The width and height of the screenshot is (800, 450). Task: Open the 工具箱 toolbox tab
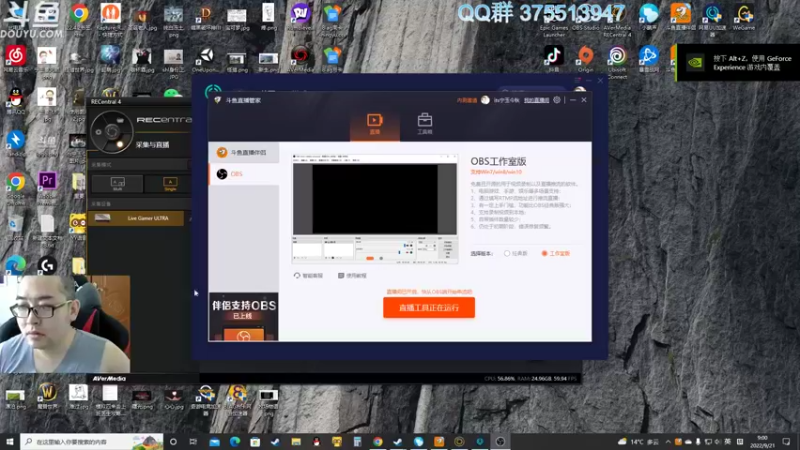(424, 124)
